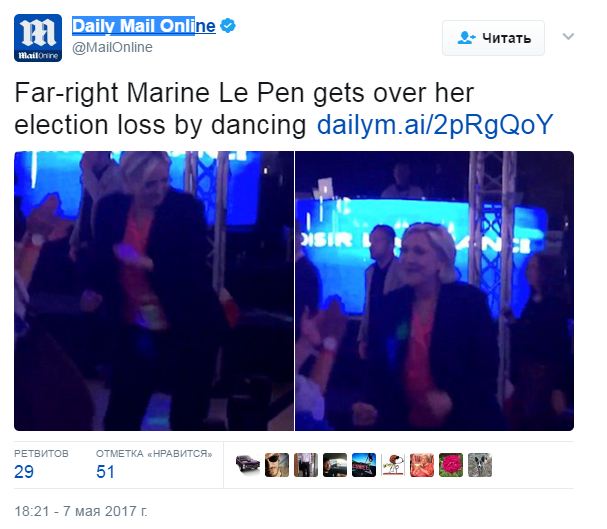View the right dancing photo
607x529 pixels.
tap(434, 291)
